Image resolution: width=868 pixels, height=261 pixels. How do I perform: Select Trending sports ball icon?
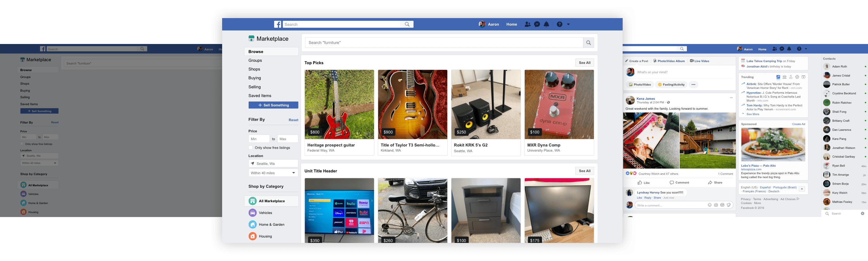(x=797, y=77)
